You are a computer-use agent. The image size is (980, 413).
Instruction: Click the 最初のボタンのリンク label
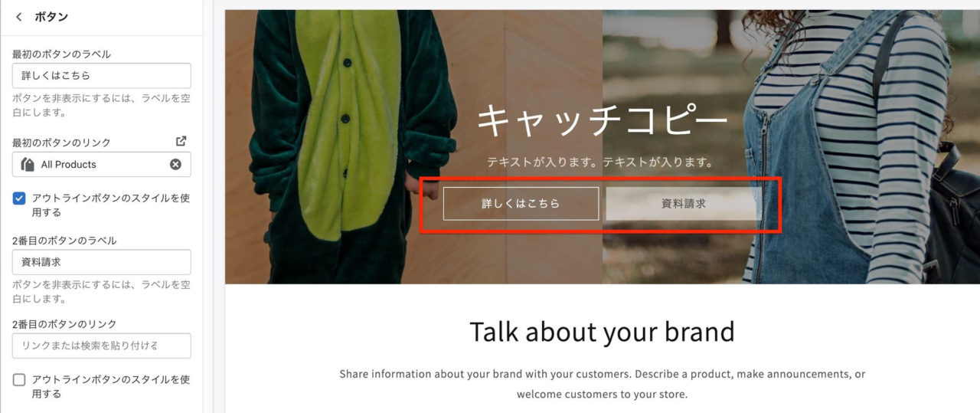click(61, 143)
